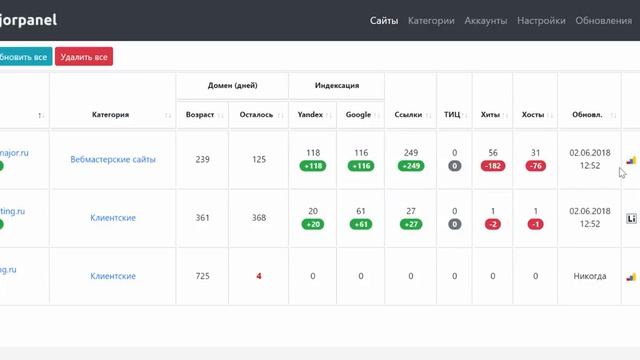Image resolution: width=640 pixels, height=360 pixels.
Task: Open the Вебмастерские сайты category link
Action: coord(113,159)
